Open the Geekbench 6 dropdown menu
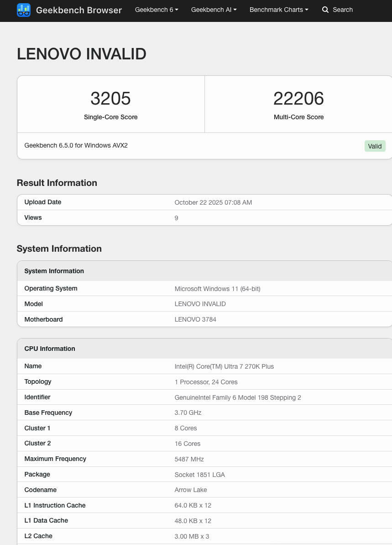Image resolution: width=392 pixels, height=545 pixels. click(x=157, y=10)
